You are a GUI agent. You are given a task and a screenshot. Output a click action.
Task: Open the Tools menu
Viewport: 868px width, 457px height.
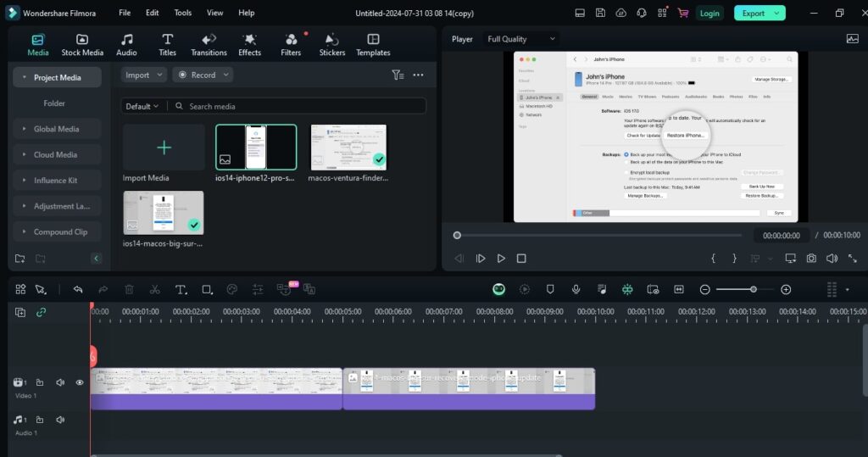183,13
